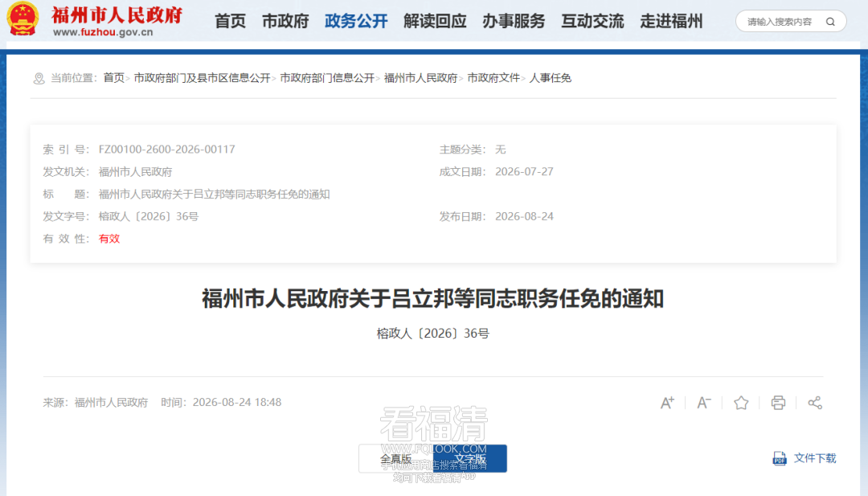
Task: Click the national emblem logo
Action: click(23, 19)
